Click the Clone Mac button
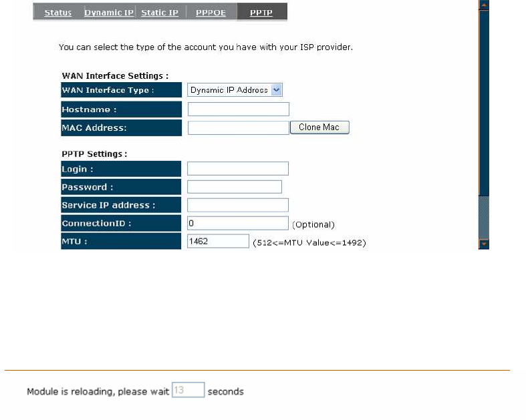526x420 pixels. 319,128
